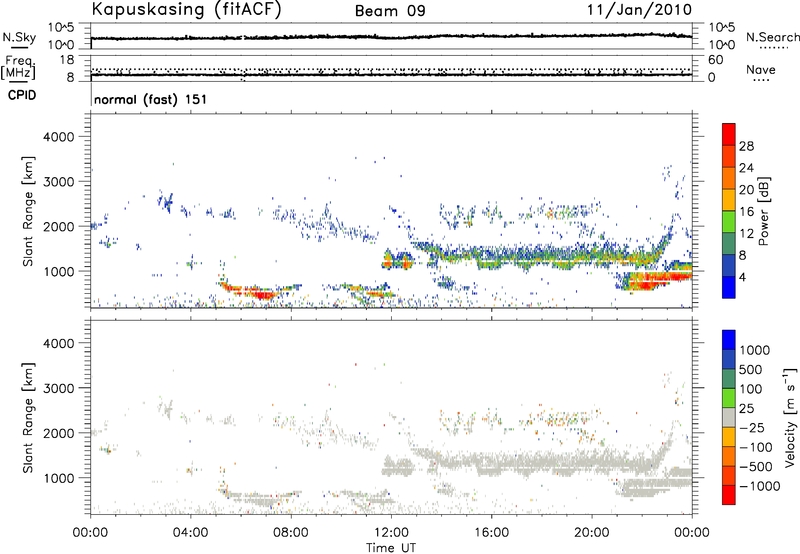Click the 2000 tick of power panel
The width and height of the screenshot is (800, 554).
(x=59, y=226)
